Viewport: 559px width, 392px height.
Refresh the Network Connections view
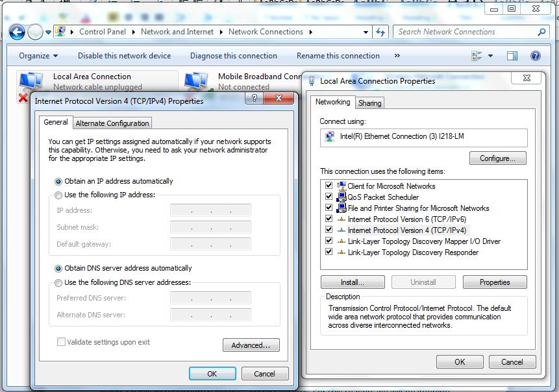[380, 32]
